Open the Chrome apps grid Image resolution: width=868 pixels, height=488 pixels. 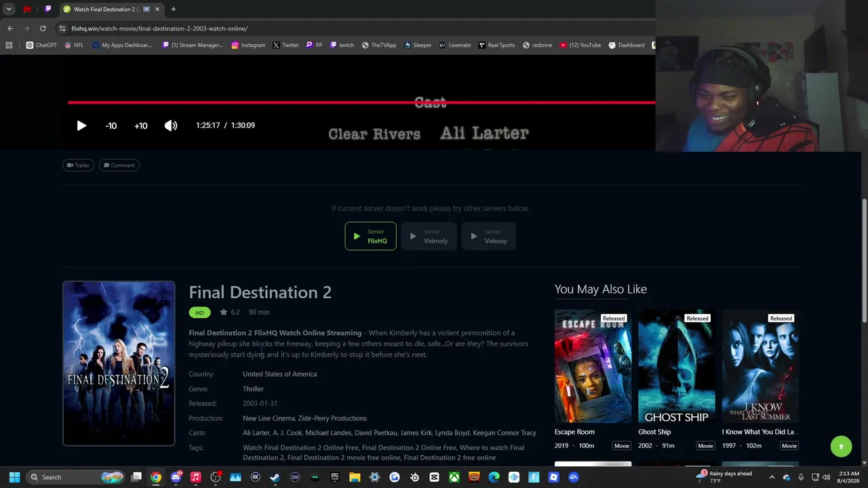coord(9,45)
